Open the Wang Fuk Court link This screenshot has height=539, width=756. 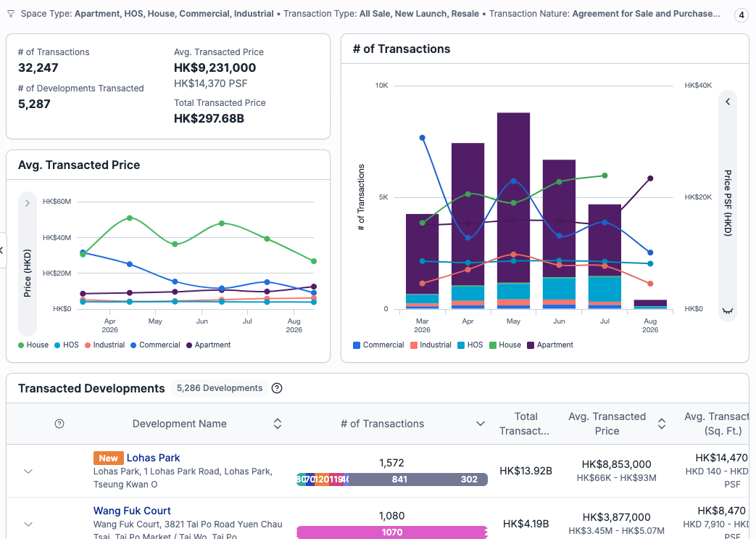(132, 511)
